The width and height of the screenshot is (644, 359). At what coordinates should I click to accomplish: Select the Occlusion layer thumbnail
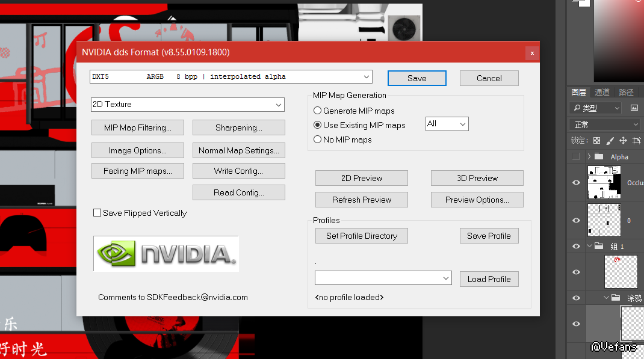pos(604,183)
